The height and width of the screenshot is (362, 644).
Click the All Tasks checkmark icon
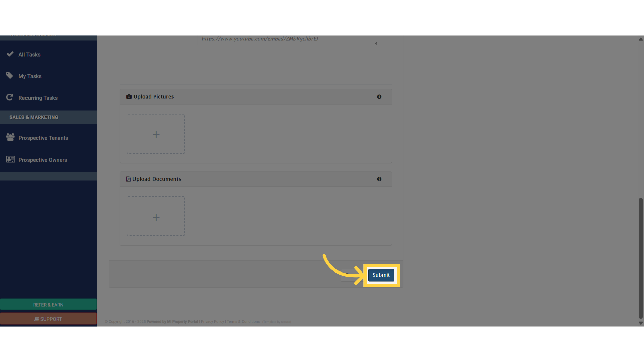pyautogui.click(x=10, y=54)
